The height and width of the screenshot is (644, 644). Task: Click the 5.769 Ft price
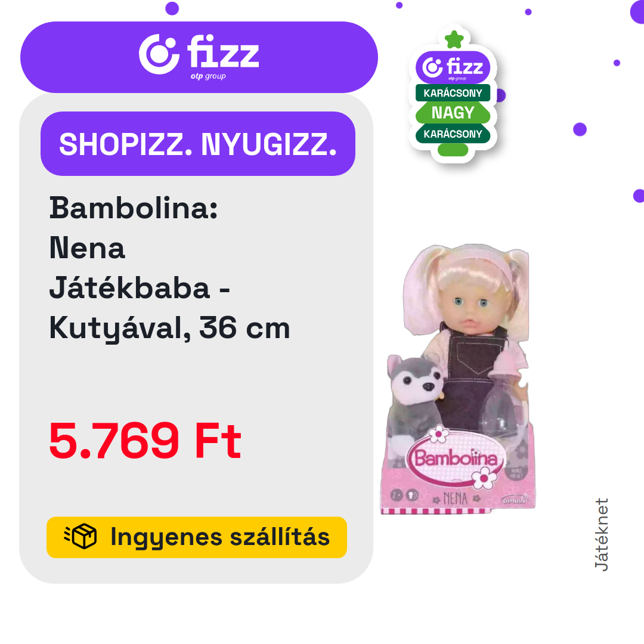click(x=145, y=441)
